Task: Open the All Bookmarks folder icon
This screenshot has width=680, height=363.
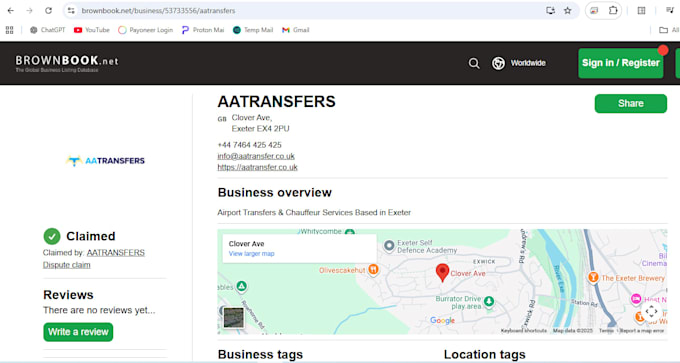Action: pyautogui.click(x=663, y=30)
